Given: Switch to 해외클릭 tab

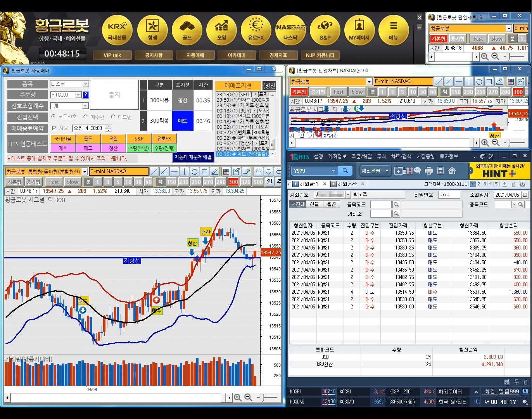Looking at the screenshot, I should click(x=309, y=184).
